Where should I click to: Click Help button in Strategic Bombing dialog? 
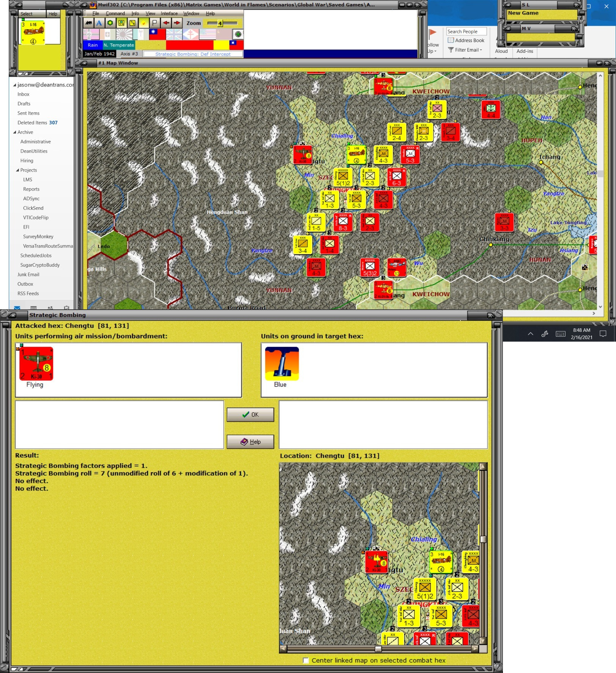pyautogui.click(x=250, y=441)
